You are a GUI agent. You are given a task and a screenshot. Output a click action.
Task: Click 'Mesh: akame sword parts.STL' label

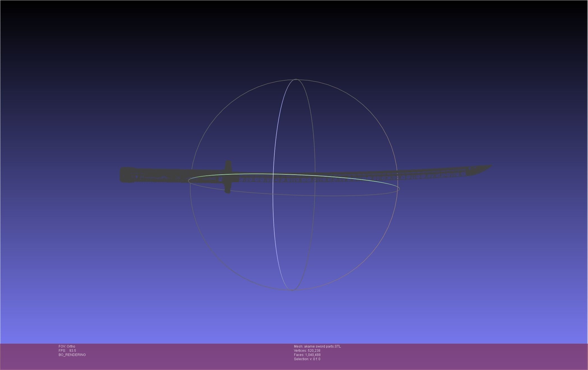click(317, 346)
